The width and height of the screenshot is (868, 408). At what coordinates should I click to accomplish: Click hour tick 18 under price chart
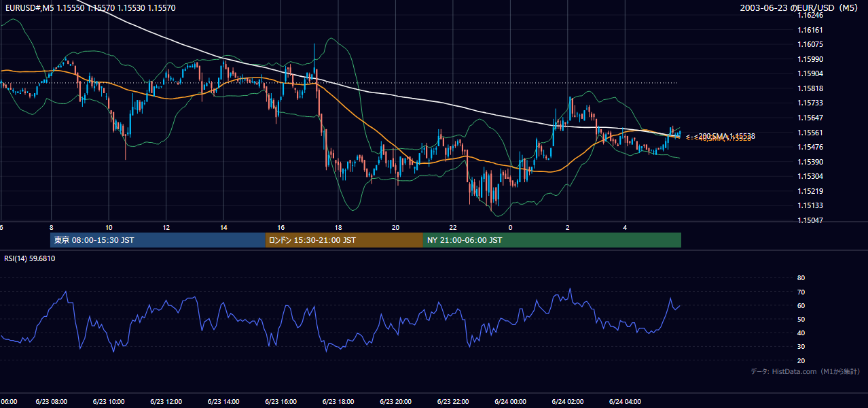338,227
